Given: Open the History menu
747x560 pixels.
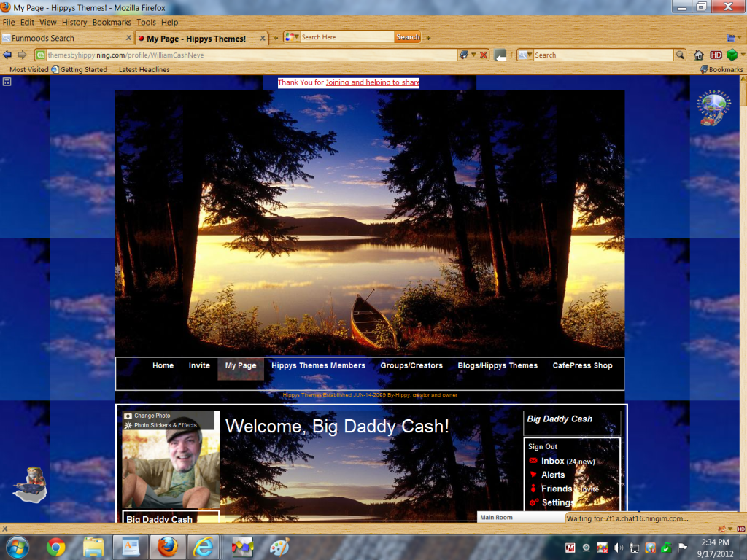Looking at the screenshot, I should [74, 23].
